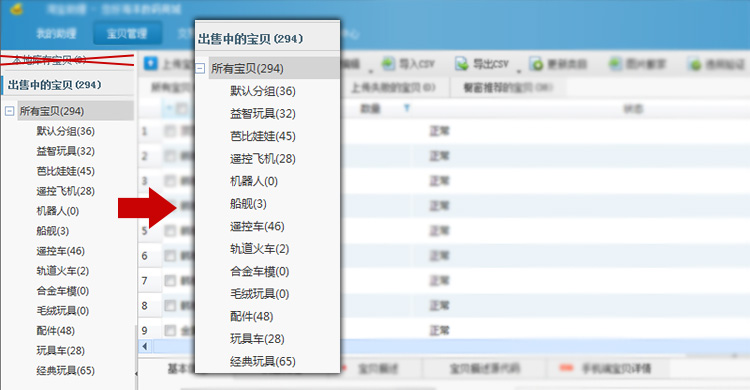Click the rightmost green toolbar icon

[x=694, y=64]
